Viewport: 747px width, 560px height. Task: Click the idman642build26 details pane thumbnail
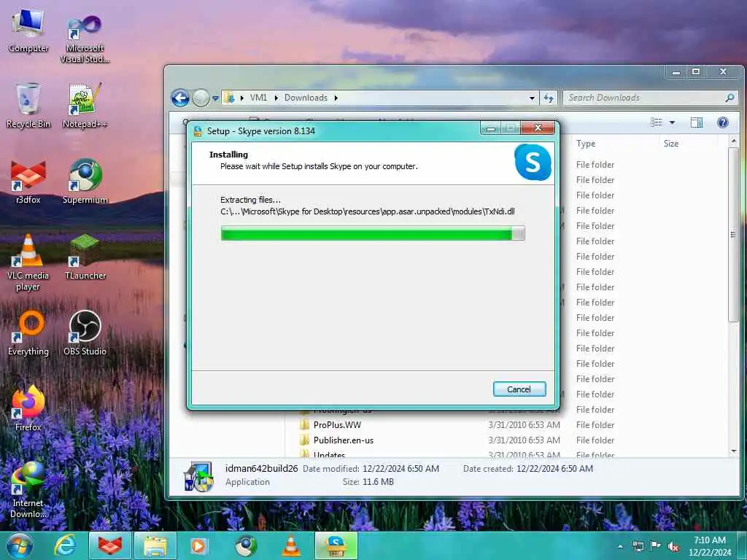[x=198, y=476]
